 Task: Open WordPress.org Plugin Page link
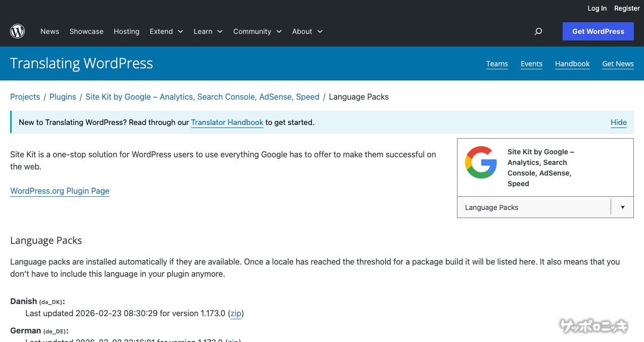pyautogui.click(x=60, y=191)
